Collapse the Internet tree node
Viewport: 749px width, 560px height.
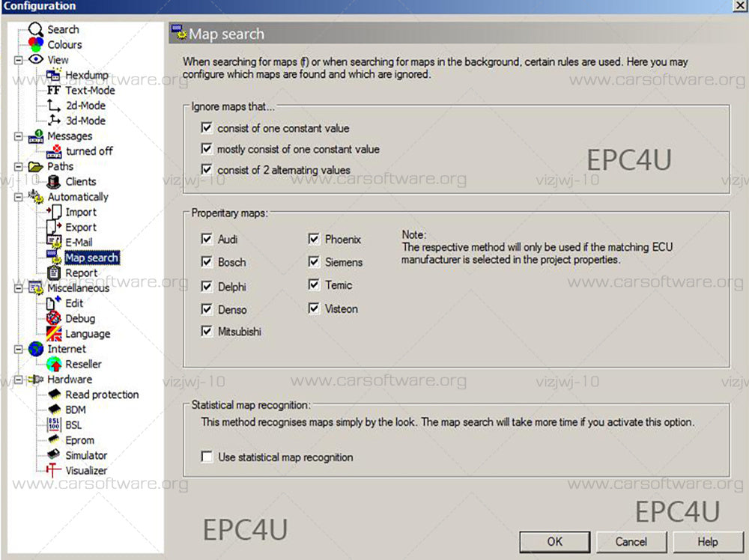point(18,349)
